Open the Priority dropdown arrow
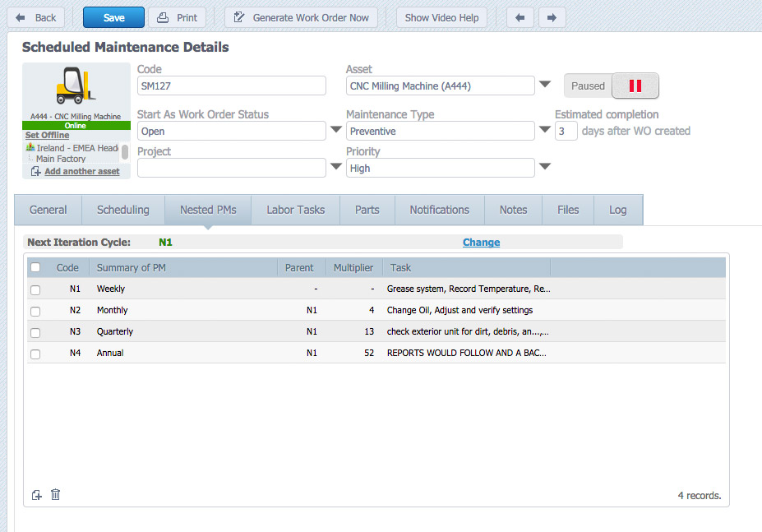Screen dimensions: 762x532 click(544, 167)
